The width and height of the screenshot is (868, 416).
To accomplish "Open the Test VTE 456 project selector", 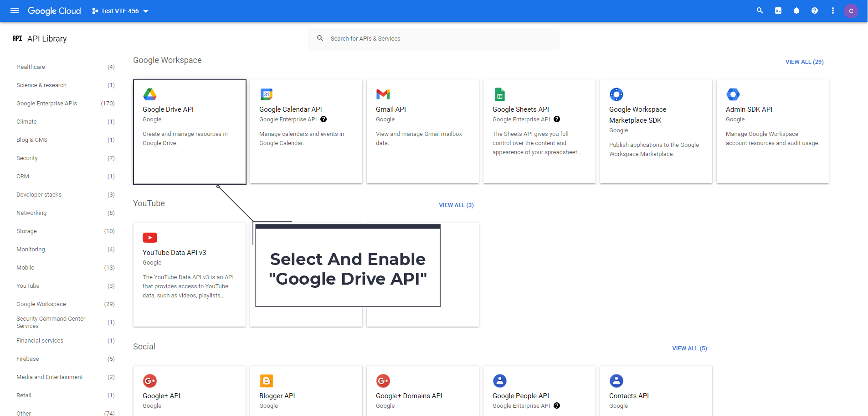I will click(120, 11).
